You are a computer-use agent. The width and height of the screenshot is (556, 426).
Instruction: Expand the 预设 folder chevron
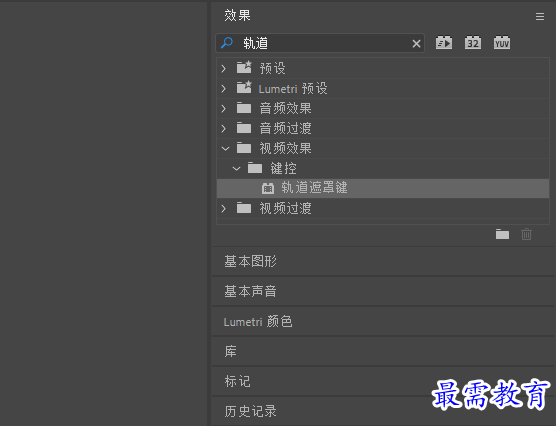click(x=224, y=68)
